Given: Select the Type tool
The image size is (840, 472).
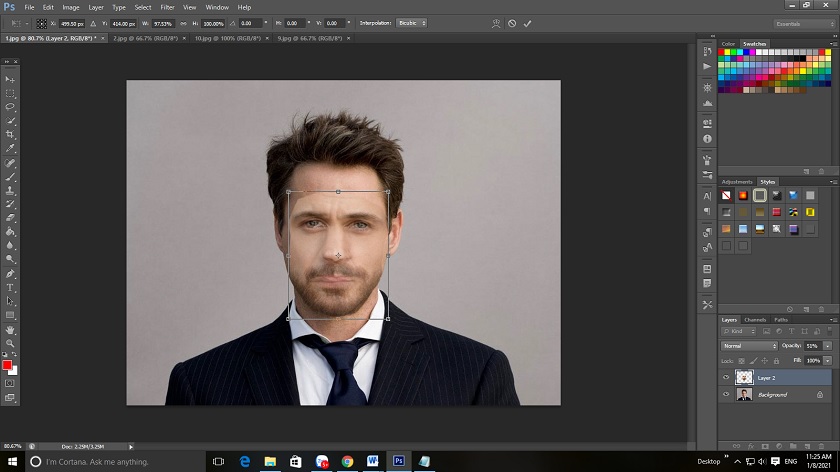Looking at the screenshot, I should (10, 288).
